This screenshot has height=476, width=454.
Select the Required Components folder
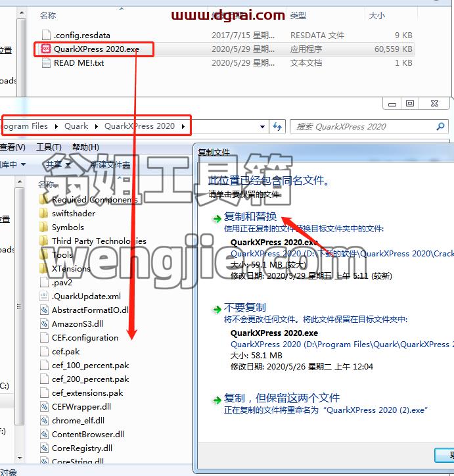[x=89, y=199]
